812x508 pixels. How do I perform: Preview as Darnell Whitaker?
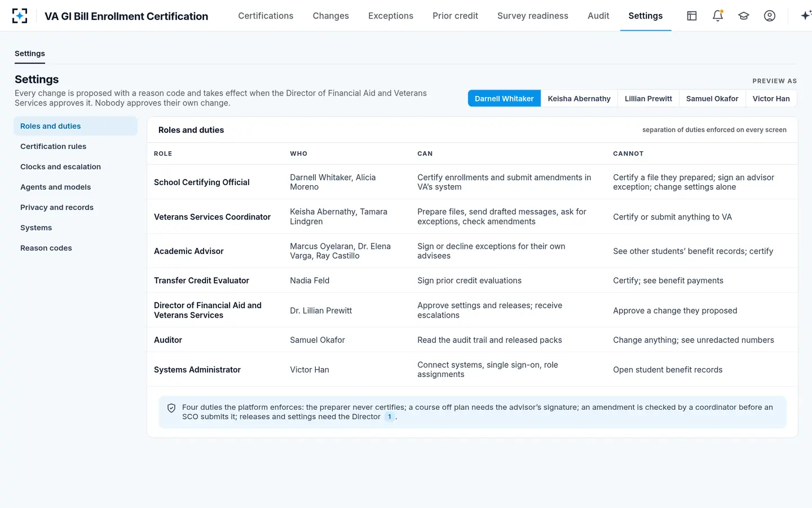tap(504, 99)
